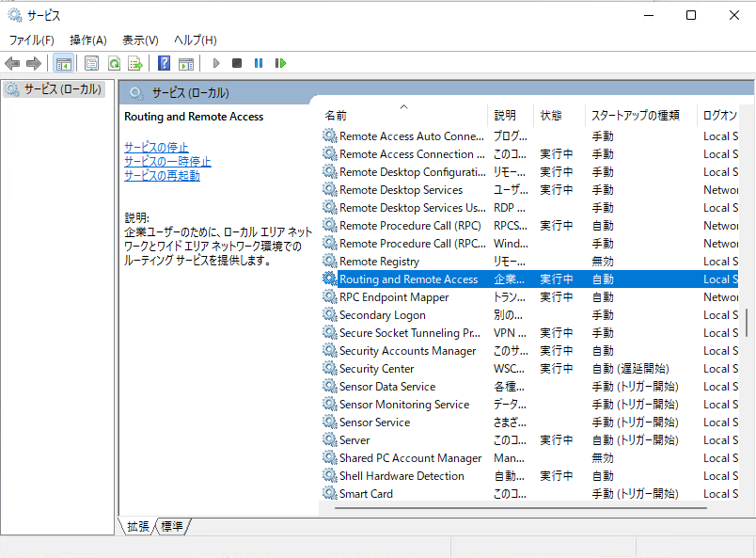Click the Back arrow toolbar icon

pyautogui.click(x=12, y=63)
